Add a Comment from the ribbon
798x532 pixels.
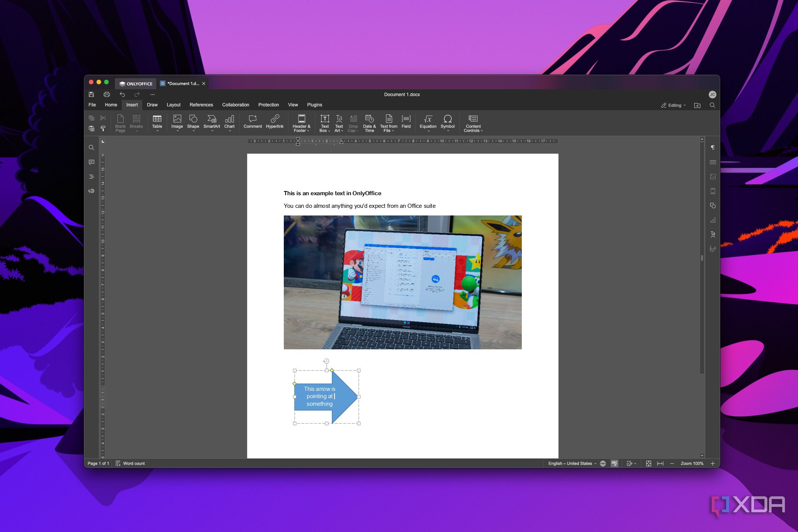(x=253, y=119)
